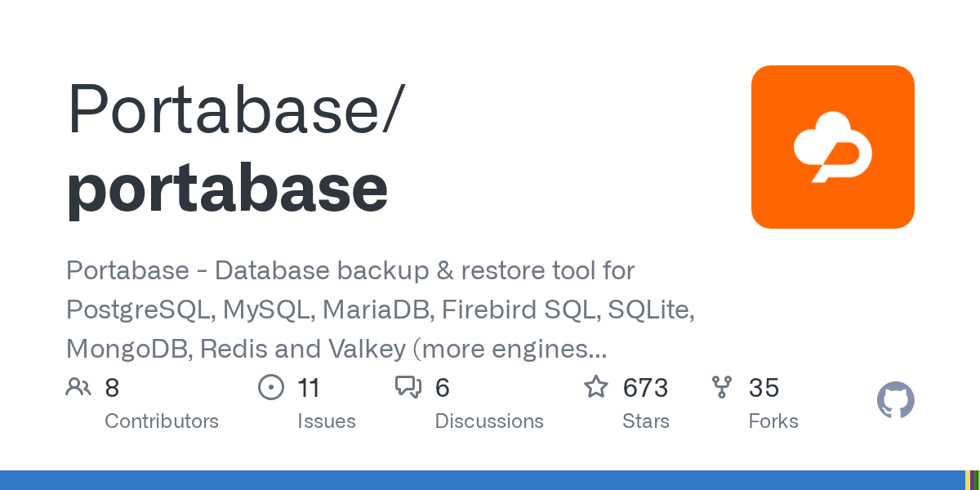The height and width of the screenshot is (490, 980).
Task: Click the Contributors people icon
Action: tap(78, 387)
